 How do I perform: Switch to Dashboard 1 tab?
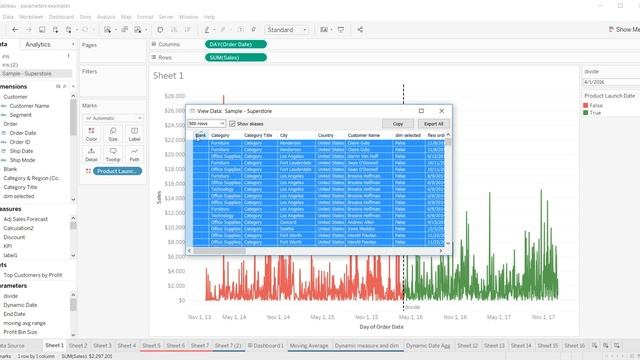[266, 346]
